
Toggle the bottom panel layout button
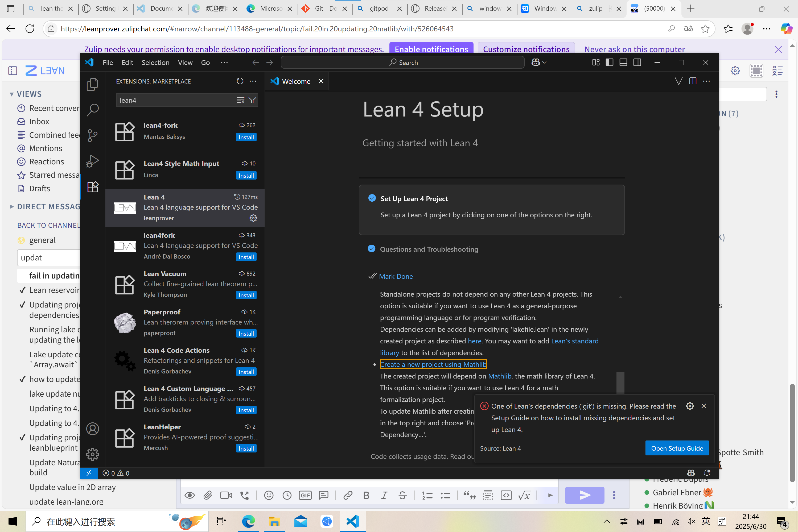point(623,63)
